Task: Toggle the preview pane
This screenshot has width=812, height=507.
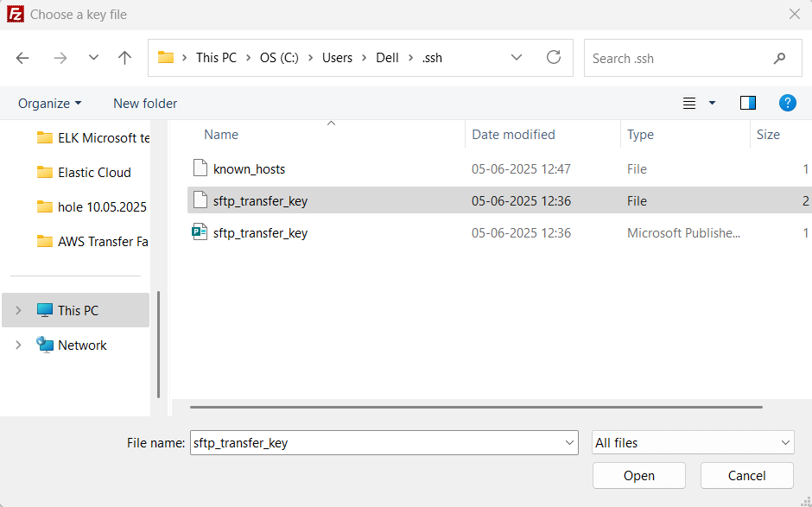Action: click(x=747, y=103)
